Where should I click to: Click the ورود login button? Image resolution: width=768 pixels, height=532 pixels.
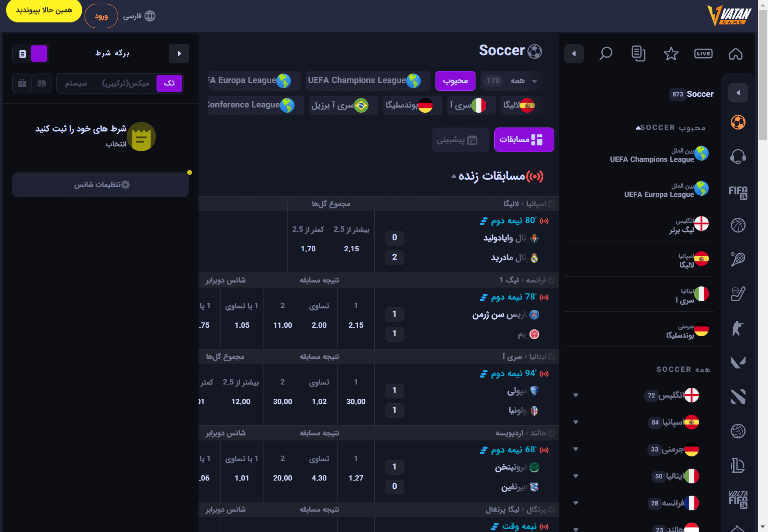point(101,16)
